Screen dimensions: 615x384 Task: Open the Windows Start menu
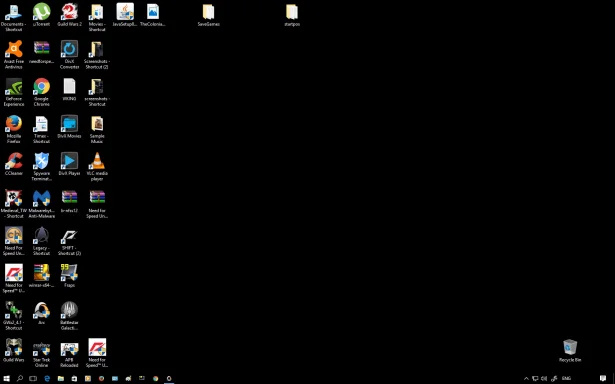[x=6, y=379]
